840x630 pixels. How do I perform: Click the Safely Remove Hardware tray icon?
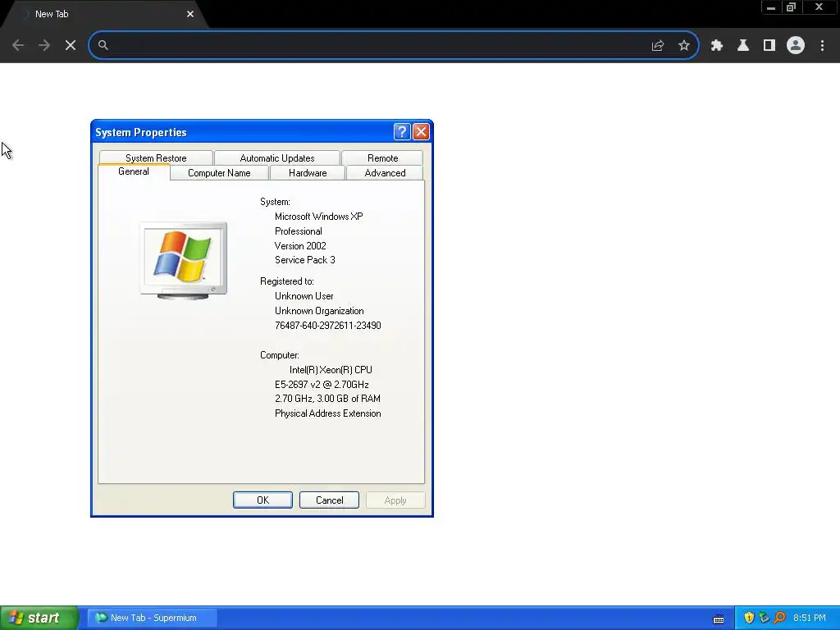764,618
